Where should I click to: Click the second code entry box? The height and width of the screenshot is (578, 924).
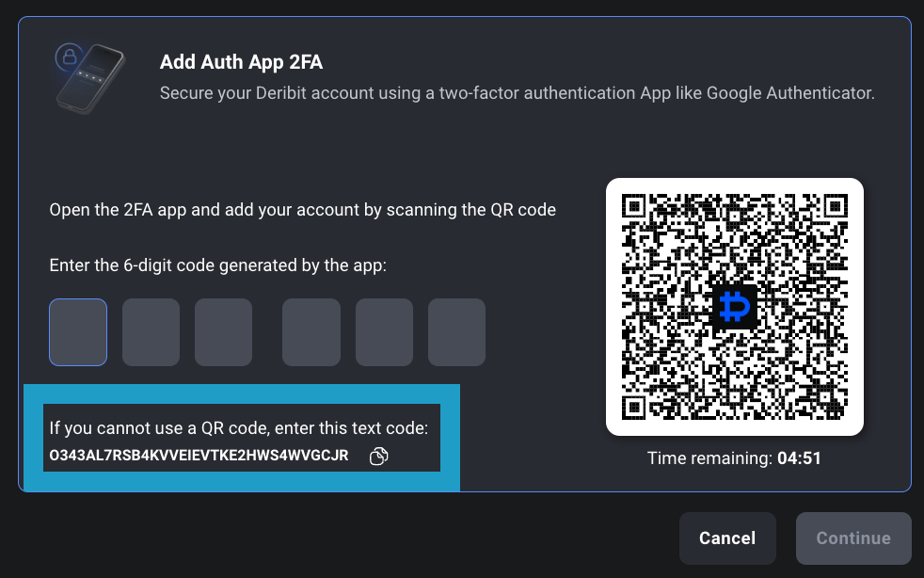click(x=151, y=331)
